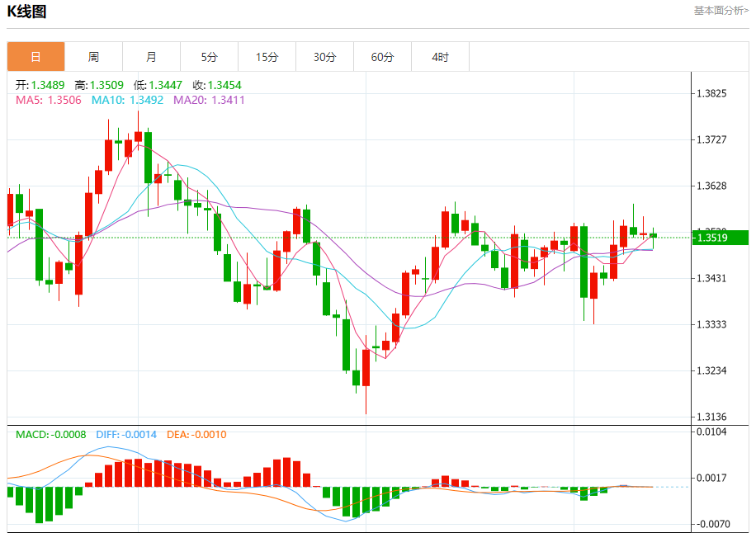The height and width of the screenshot is (533, 756).
Task: Click the 高:1.3509 high price value
Action: (99, 85)
